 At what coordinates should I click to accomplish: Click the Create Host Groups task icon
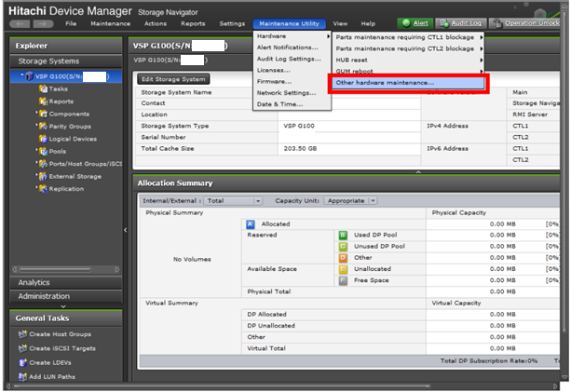(22, 333)
